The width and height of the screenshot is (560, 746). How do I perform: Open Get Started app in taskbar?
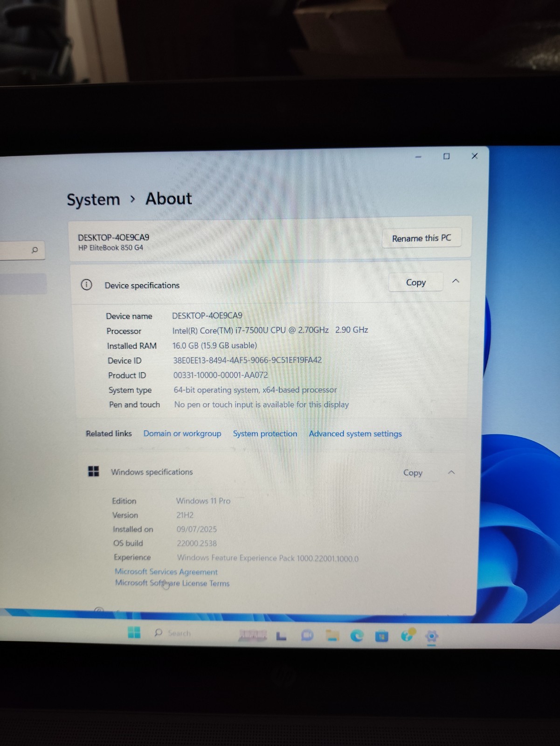pyautogui.click(x=407, y=635)
